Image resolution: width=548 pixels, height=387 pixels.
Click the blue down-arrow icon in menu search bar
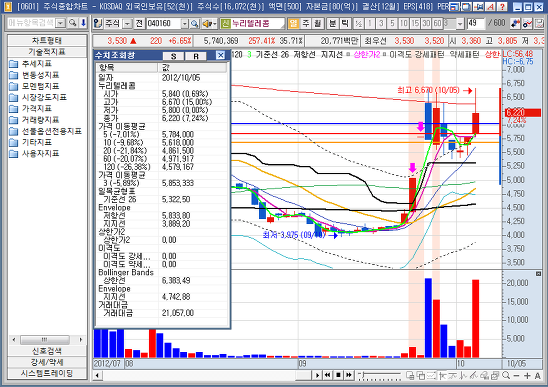tap(83, 23)
